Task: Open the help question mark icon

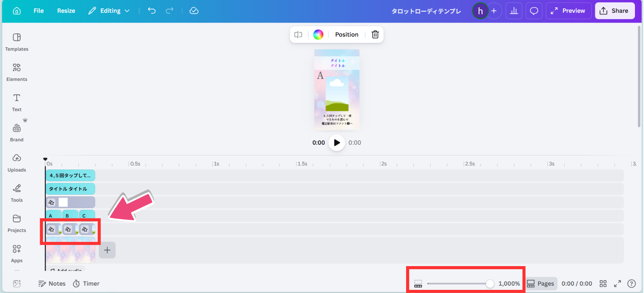Action: 631,284
